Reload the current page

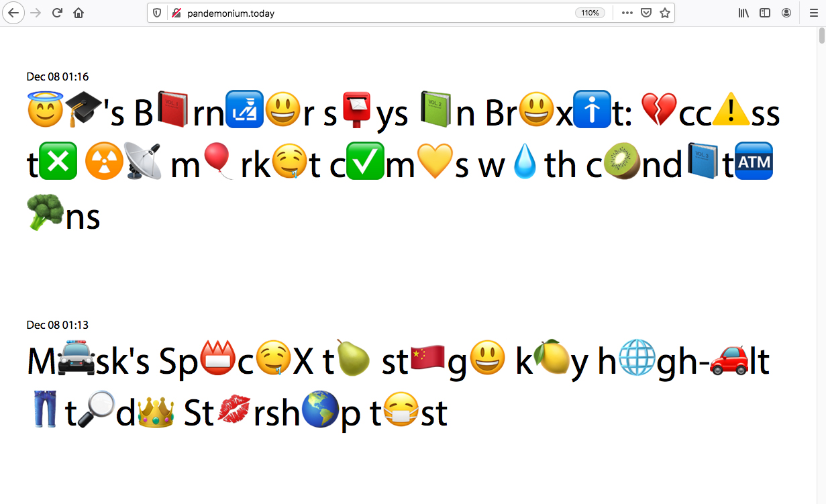[58, 13]
